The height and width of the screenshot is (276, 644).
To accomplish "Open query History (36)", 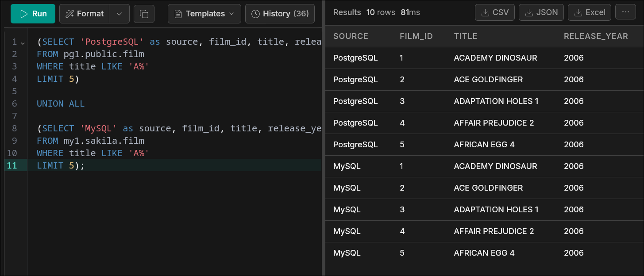I will point(280,14).
